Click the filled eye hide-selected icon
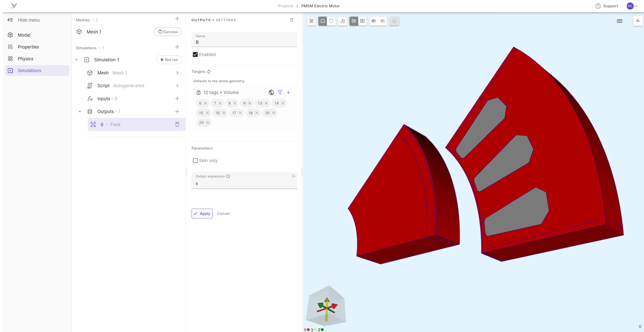The height and width of the screenshot is (332, 644). pyautogui.click(x=374, y=21)
